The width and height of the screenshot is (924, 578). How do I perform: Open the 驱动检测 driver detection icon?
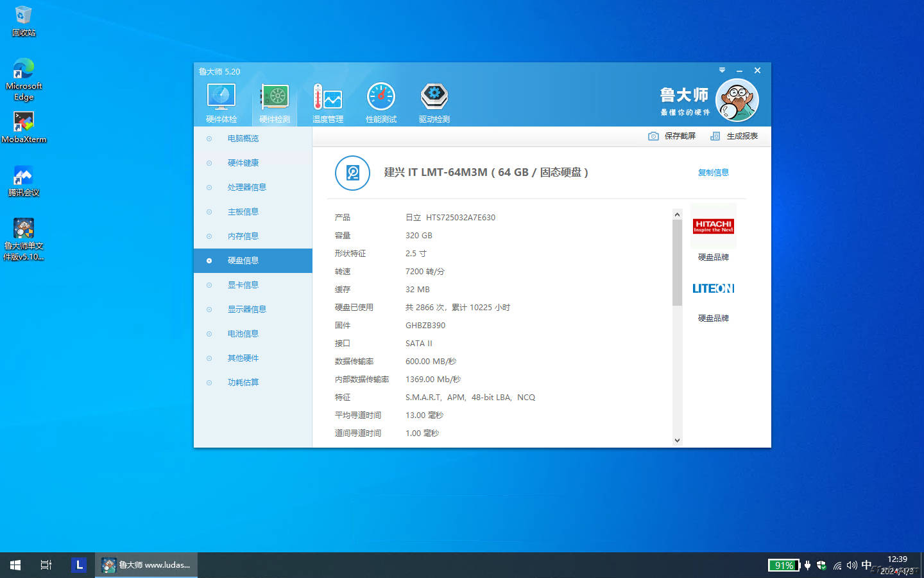434,98
